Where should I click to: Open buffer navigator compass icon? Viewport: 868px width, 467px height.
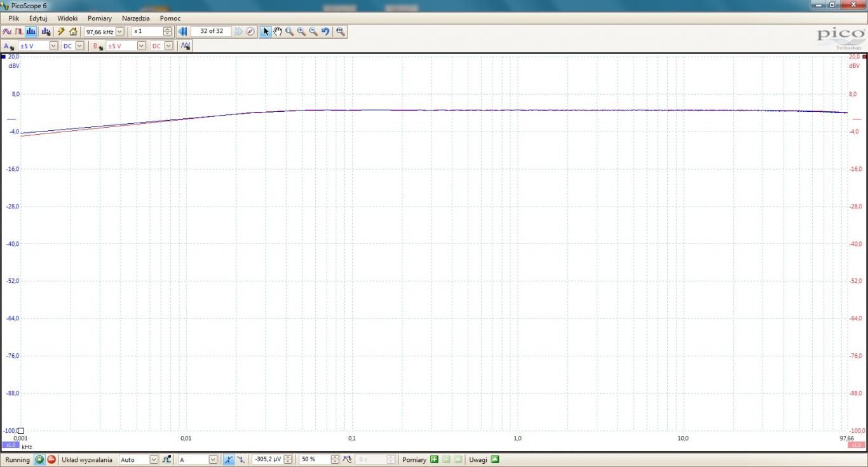[x=250, y=31]
